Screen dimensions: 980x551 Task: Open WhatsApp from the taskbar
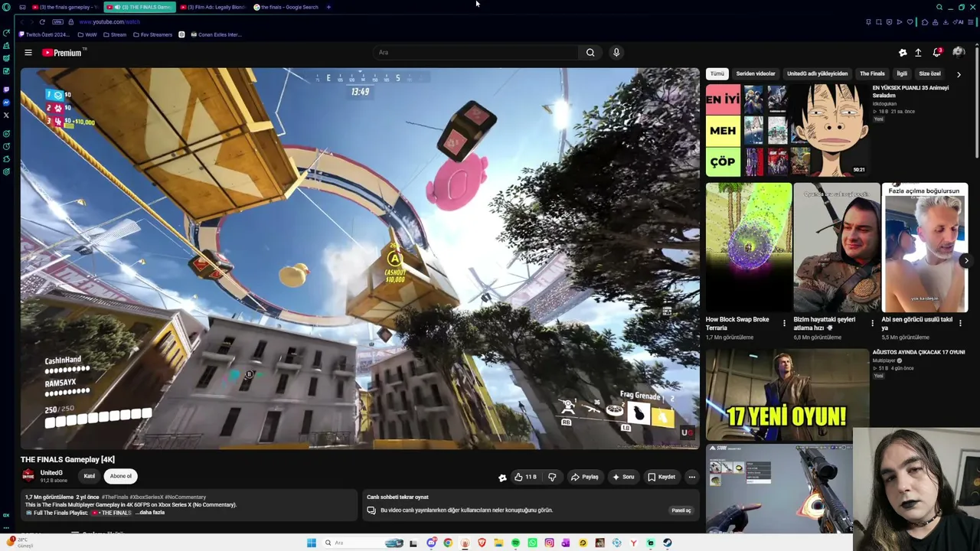tap(532, 543)
